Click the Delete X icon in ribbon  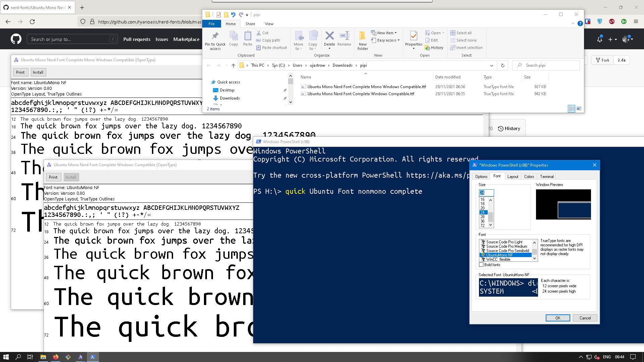point(329,36)
